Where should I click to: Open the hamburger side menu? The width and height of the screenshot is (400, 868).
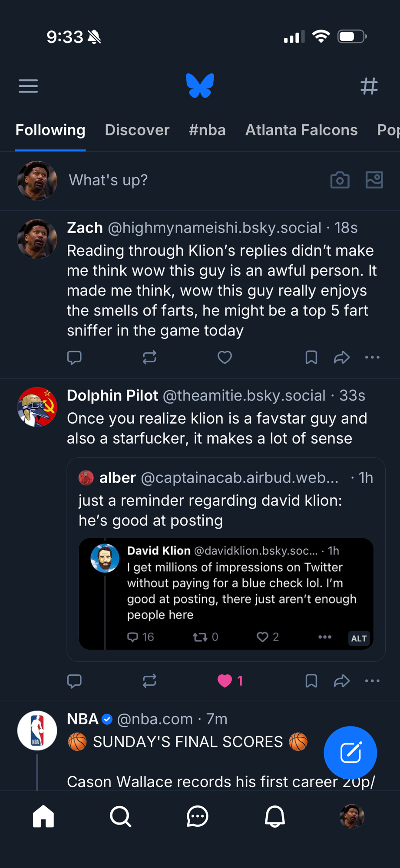28,86
